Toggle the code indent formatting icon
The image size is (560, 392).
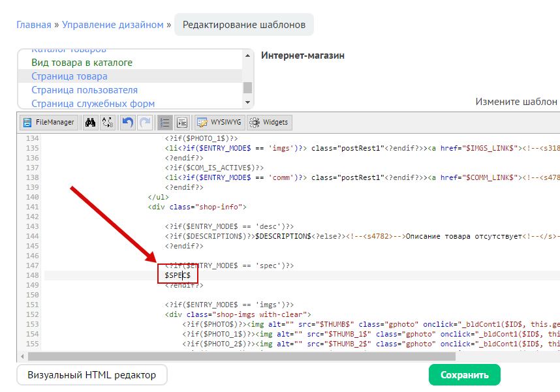point(182,123)
